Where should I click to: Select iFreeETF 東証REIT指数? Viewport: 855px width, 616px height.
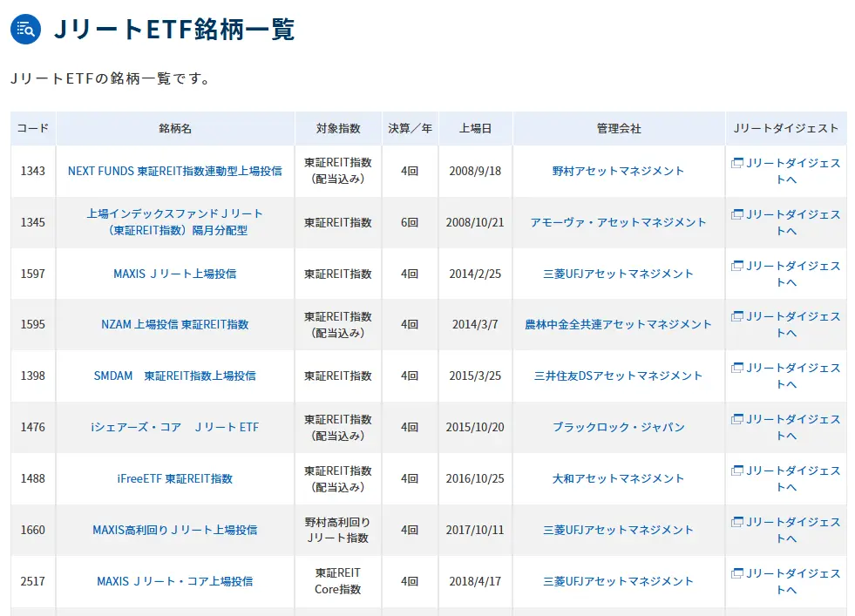[x=176, y=479]
